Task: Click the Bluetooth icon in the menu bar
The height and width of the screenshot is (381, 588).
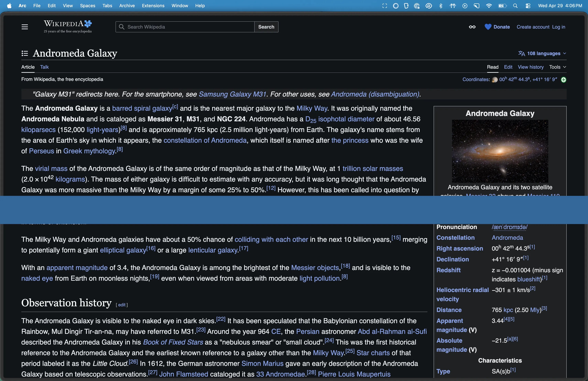Action: (x=440, y=6)
